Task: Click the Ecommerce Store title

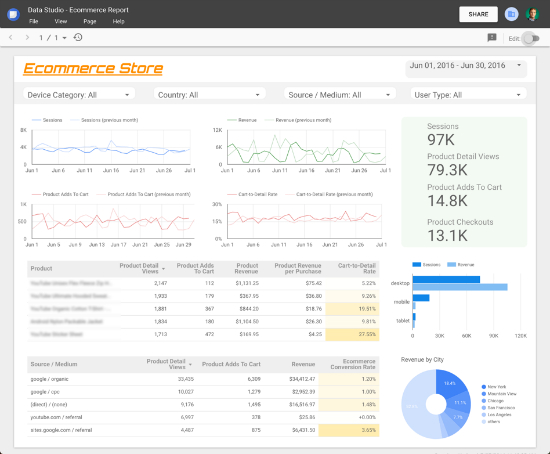Action: click(x=93, y=68)
